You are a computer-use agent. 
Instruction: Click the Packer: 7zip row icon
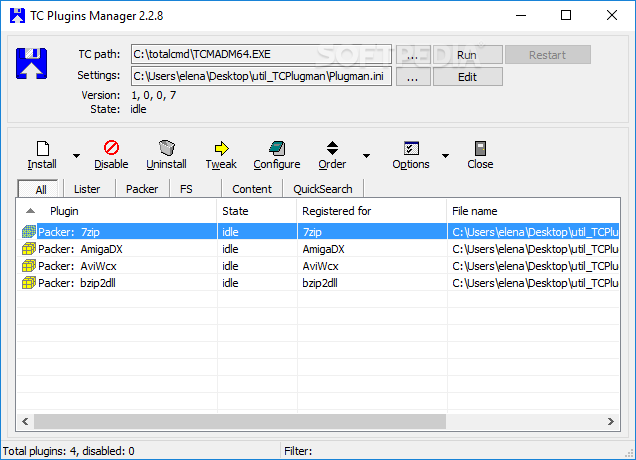pos(28,232)
